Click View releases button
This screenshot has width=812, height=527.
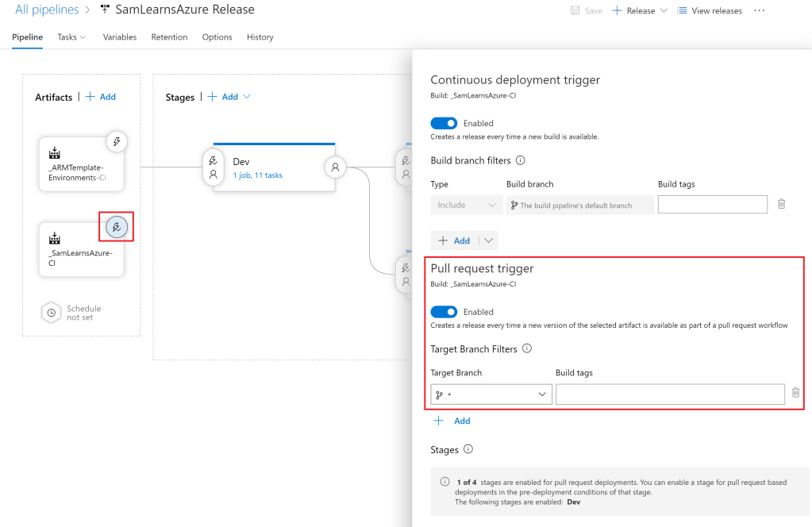tap(709, 11)
